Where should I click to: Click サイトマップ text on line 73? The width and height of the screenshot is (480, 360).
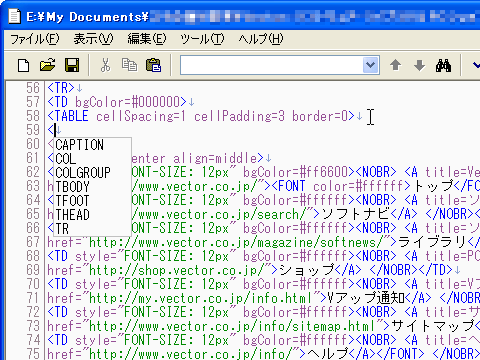[x=436, y=326]
